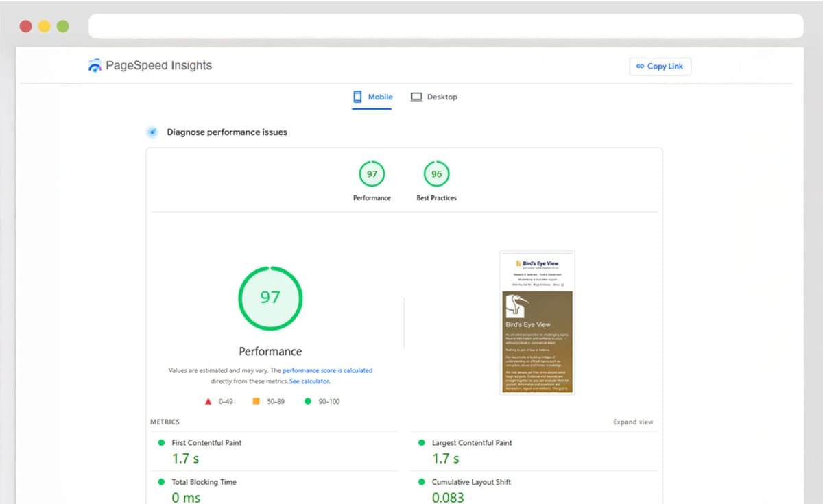Click the red window close dot
Image resolution: width=823 pixels, height=504 pixels.
coord(25,26)
